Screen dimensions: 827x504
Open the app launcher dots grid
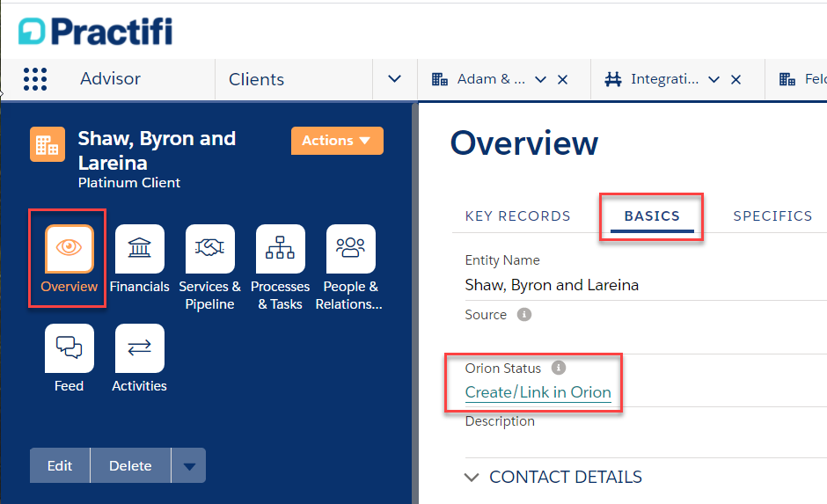pos(35,79)
